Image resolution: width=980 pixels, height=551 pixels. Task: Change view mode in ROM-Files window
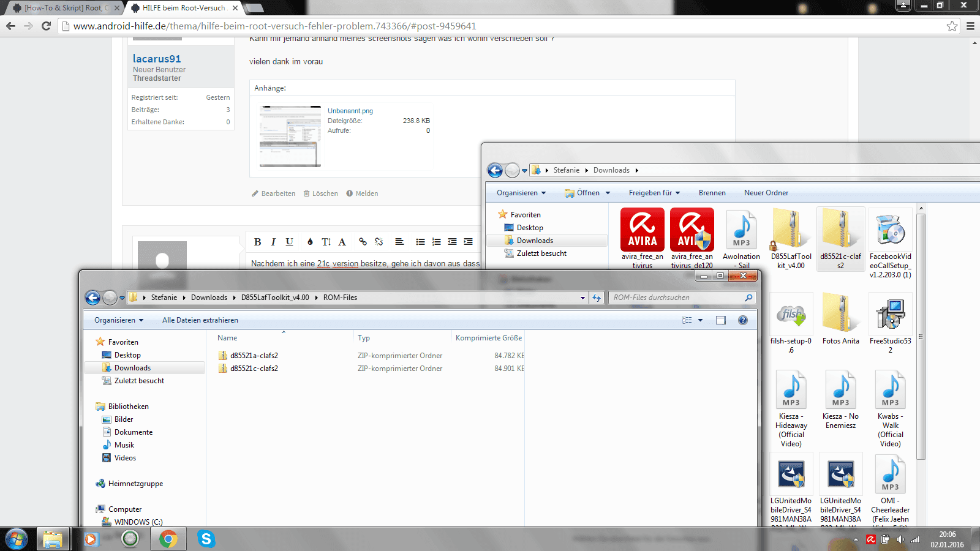[x=687, y=320]
